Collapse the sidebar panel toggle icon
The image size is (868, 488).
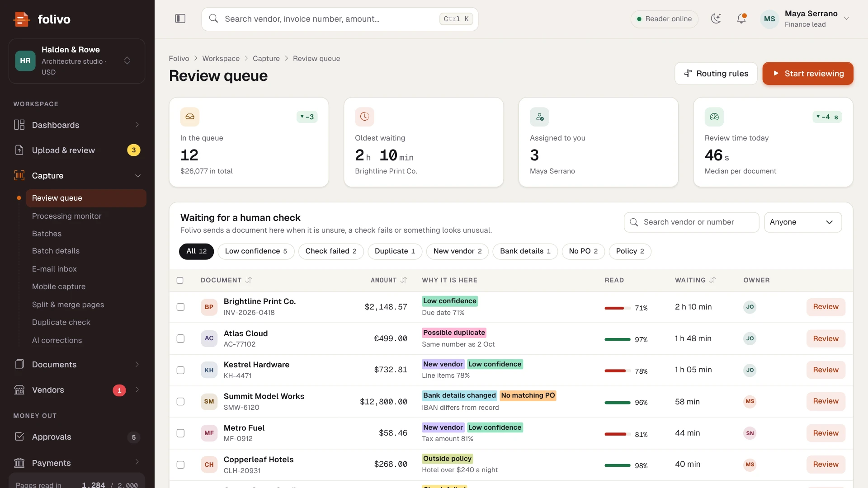tap(180, 19)
